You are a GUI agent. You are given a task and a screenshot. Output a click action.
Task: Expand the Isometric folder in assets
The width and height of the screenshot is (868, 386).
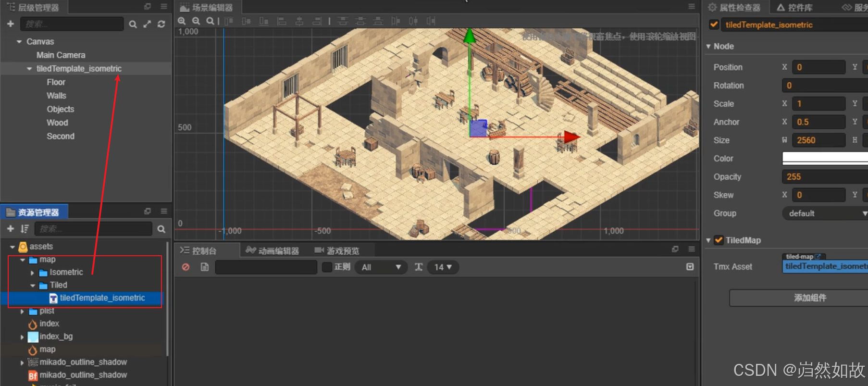point(32,273)
